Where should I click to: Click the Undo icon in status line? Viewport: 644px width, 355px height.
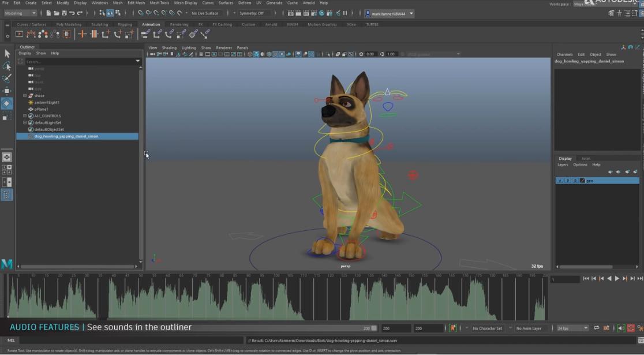(x=72, y=13)
